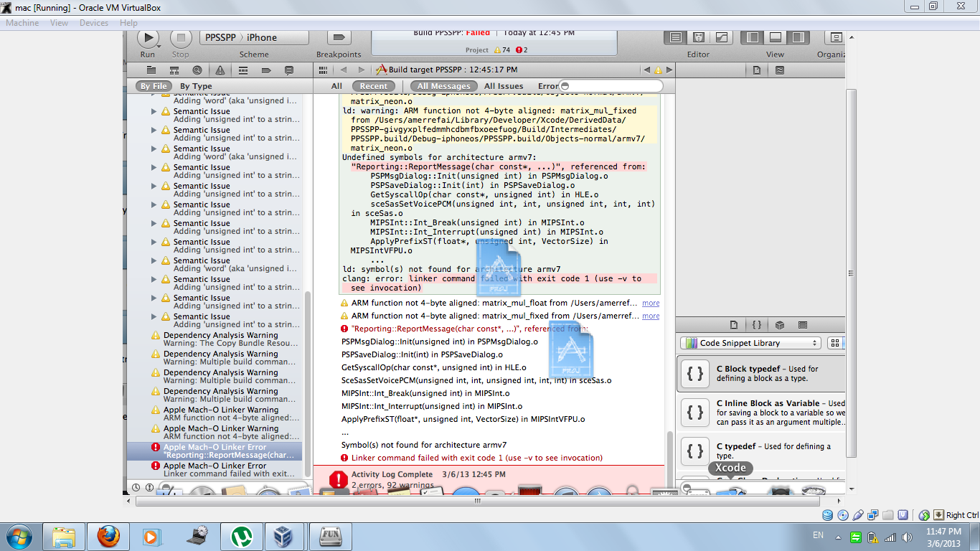Image resolution: width=980 pixels, height=551 pixels.
Task: Open the Search navigator magnifier icon
Action: 197,70
